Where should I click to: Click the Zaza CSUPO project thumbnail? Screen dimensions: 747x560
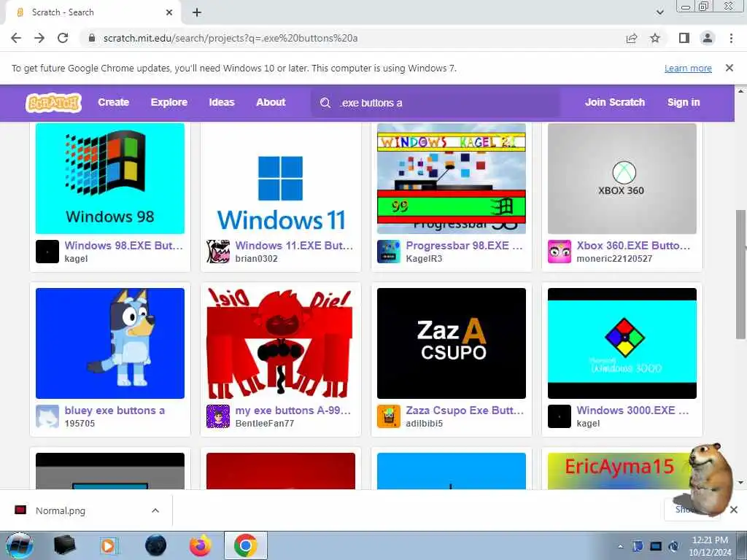452,343
